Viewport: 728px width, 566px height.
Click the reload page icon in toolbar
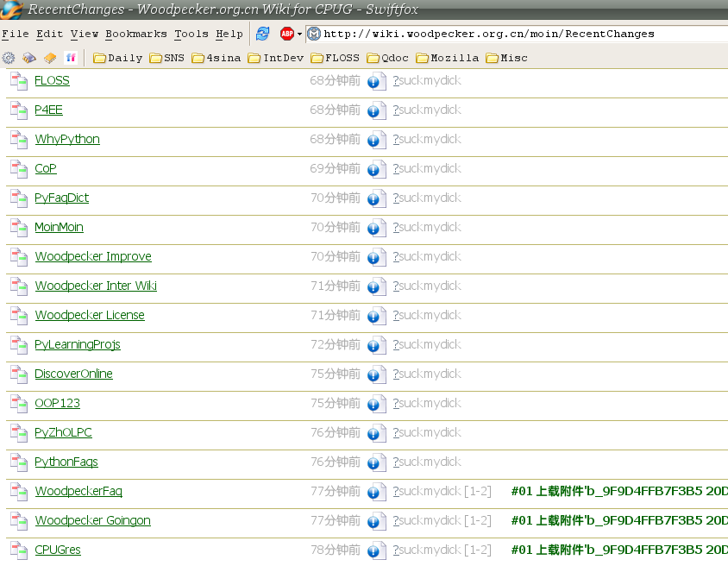(262, 34)
